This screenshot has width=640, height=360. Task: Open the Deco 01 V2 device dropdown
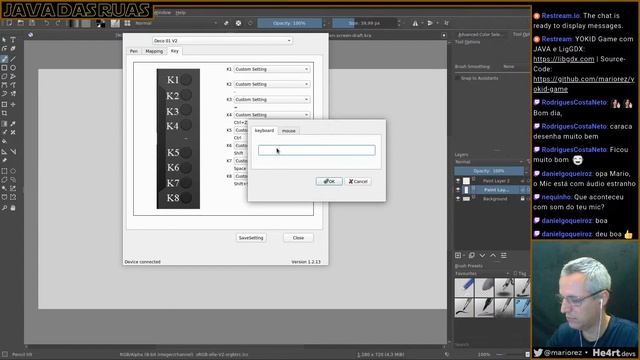[x=222, y=40]
